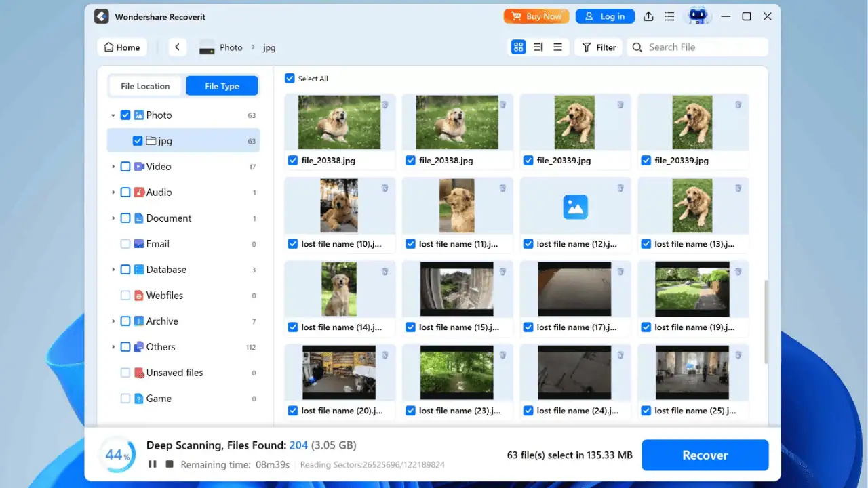868x488 pixels.
Task: Click the Others category icon
Action: [138, 347]
